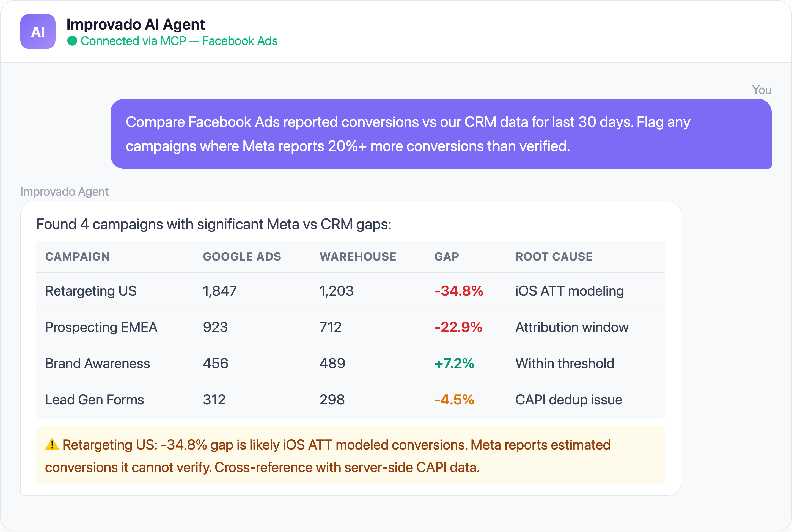Sort by the CAMPAIGN column header
This screenshot has width=792, height=532.
click(x=77, y=256)
